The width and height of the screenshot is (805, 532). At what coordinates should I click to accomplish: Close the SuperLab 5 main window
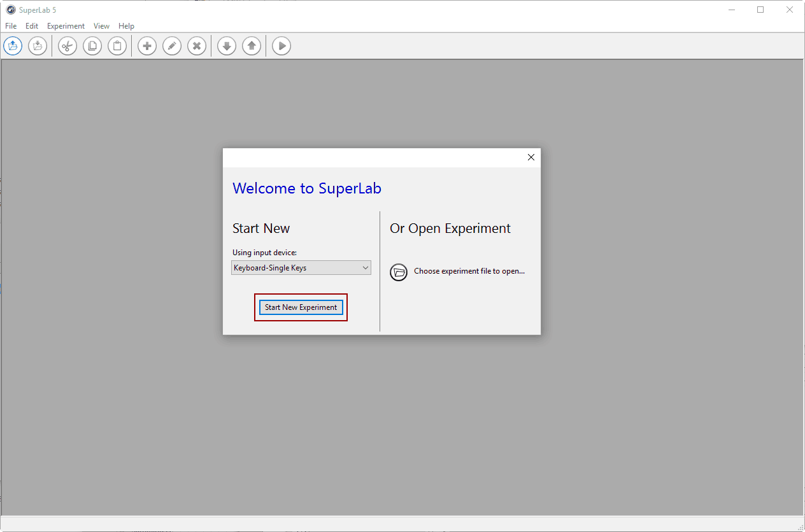[790, 10]
